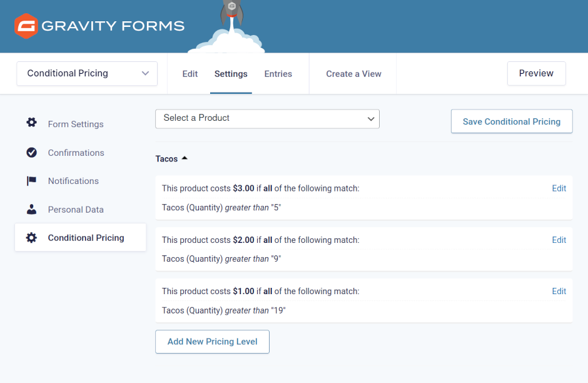Click the Tacos section heading
The image size is (588, 383).
(x=166, y=159)
